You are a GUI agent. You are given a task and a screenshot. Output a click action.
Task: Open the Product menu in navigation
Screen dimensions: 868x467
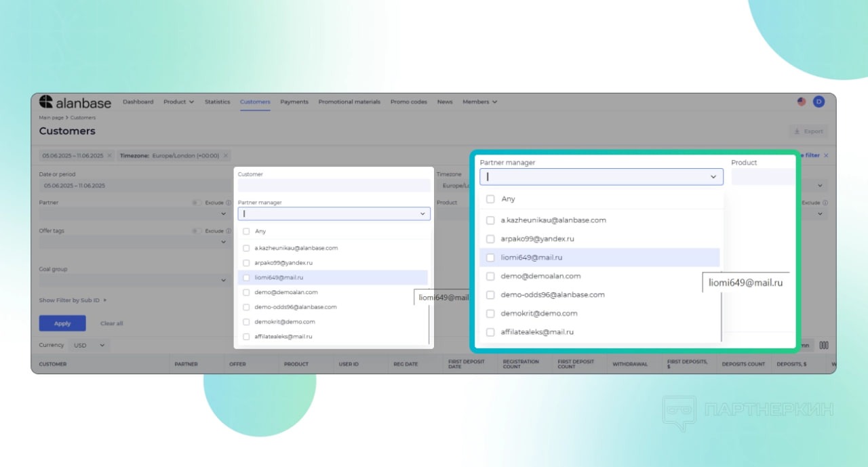178,102
